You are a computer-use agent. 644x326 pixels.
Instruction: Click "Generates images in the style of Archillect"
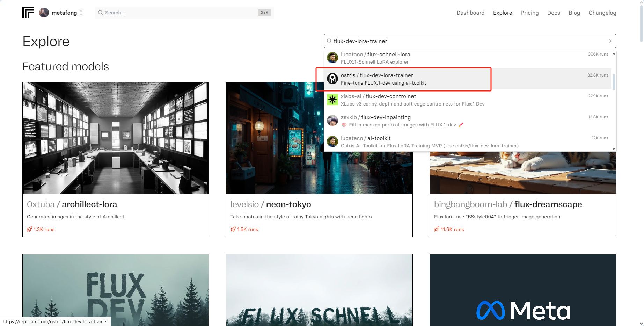pyautogui.click(x=75, y=217)
